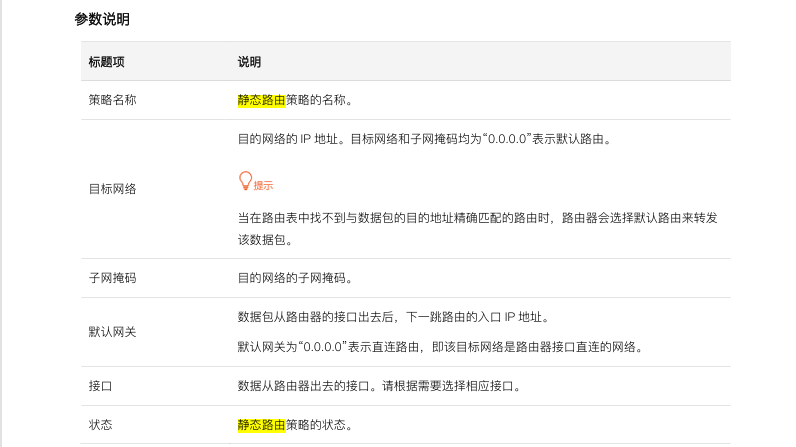Click highlighted 静态路由 in the 策略名称 row
This screenshot has width=796, height=447.
261,100
